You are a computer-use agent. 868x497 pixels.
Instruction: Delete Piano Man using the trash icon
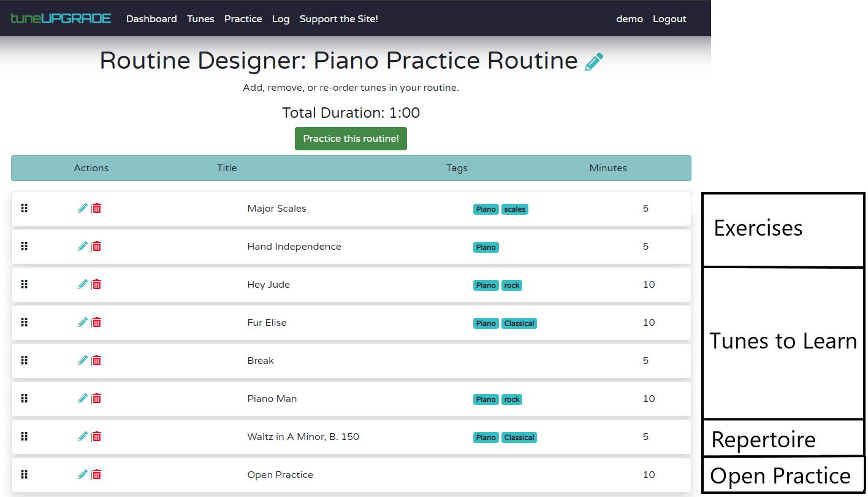tap(97, 398)
